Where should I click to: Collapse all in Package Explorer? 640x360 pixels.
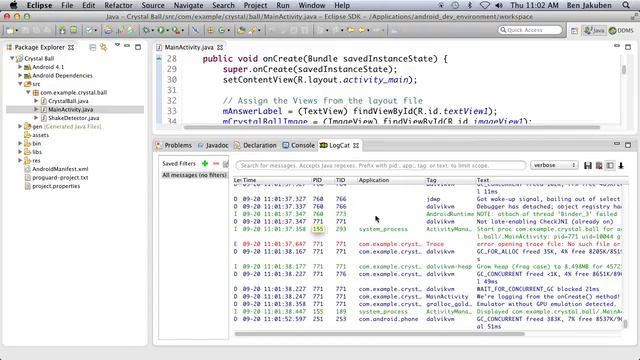point(93,48)
